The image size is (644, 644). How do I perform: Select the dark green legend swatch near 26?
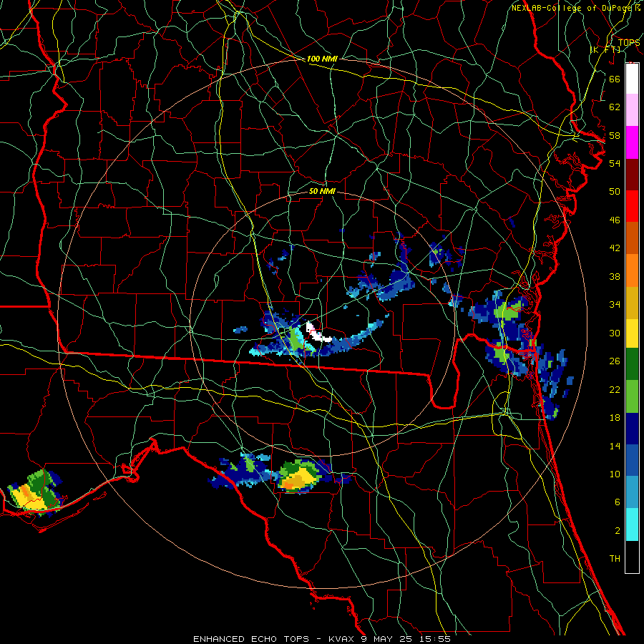632,364
